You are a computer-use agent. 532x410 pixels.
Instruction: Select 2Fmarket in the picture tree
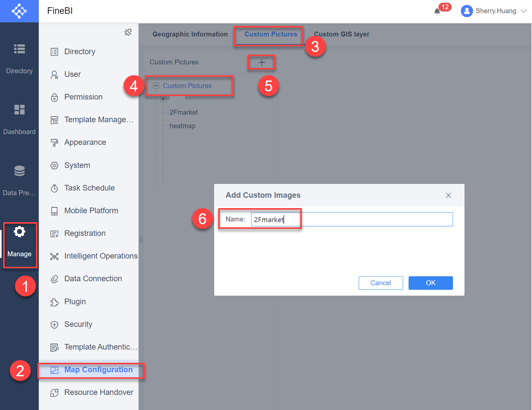click(x=183, y=113)
